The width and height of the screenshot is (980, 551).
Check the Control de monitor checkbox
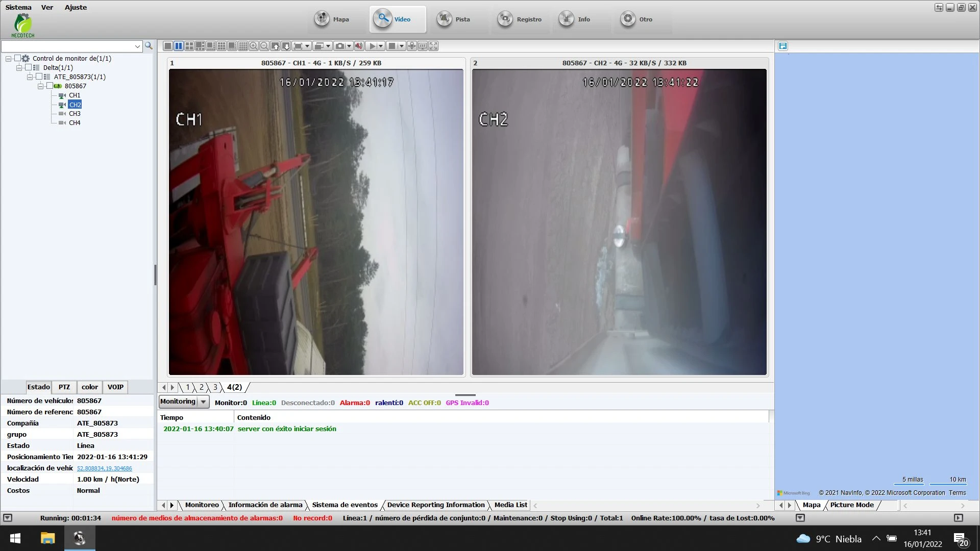(17, 58)
